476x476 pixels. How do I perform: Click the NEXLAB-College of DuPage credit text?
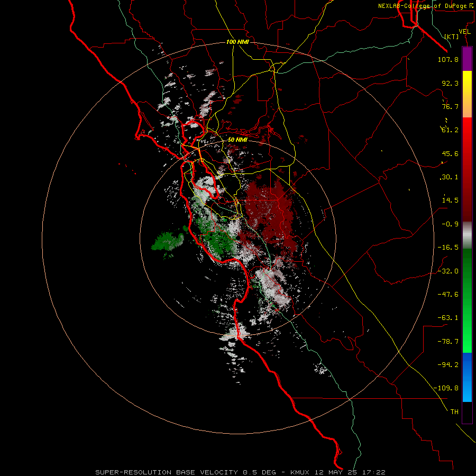pos(427,6)
